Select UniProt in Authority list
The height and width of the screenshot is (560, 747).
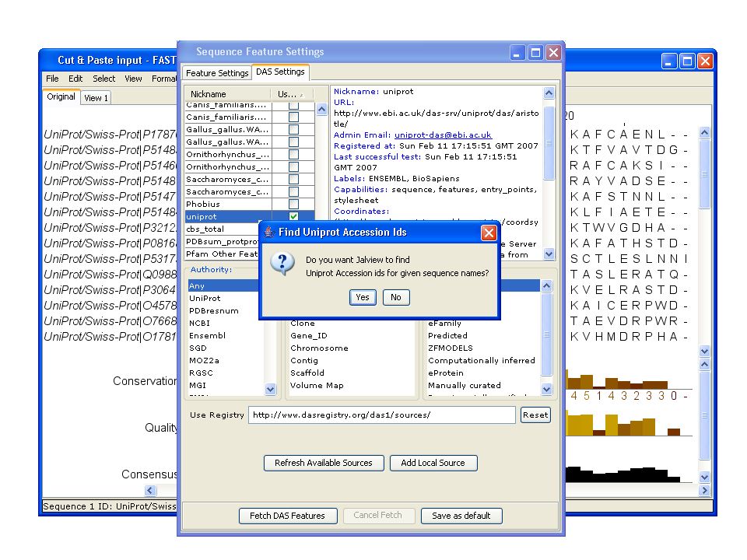point(223,298)
